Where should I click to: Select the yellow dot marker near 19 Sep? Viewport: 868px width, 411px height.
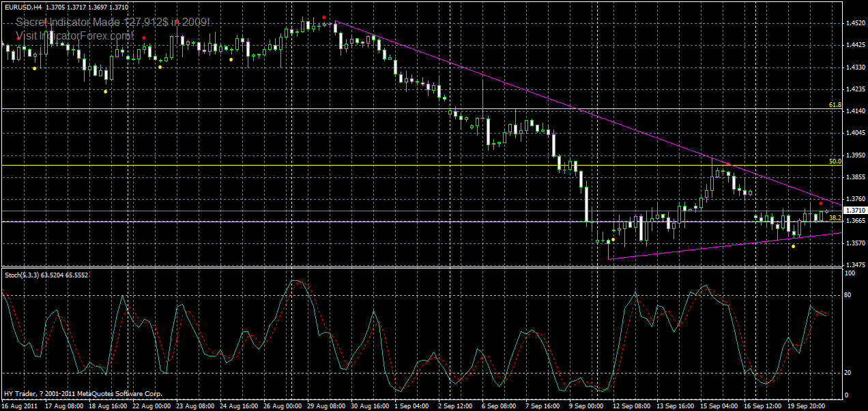(x=794, y=246)
